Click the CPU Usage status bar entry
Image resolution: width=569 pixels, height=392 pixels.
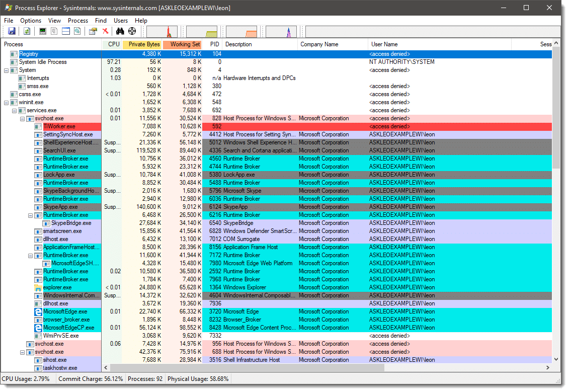coord(26,379)
